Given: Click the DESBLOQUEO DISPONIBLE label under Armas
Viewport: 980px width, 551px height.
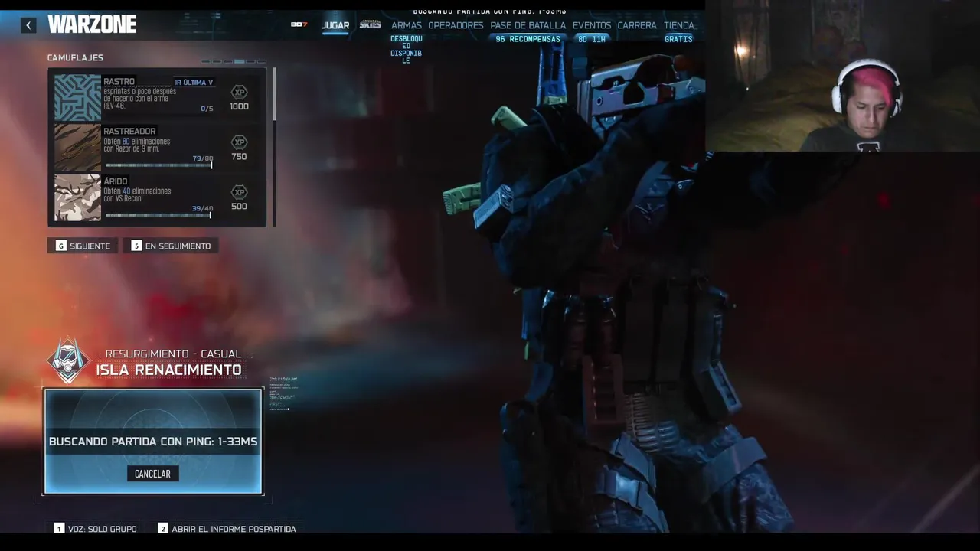Looking at the screenshot, I should (x=406, y=50).
